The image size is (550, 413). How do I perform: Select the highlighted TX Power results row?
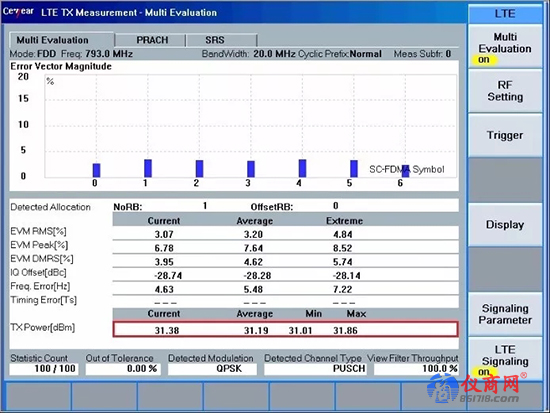[x=286, y=329]
